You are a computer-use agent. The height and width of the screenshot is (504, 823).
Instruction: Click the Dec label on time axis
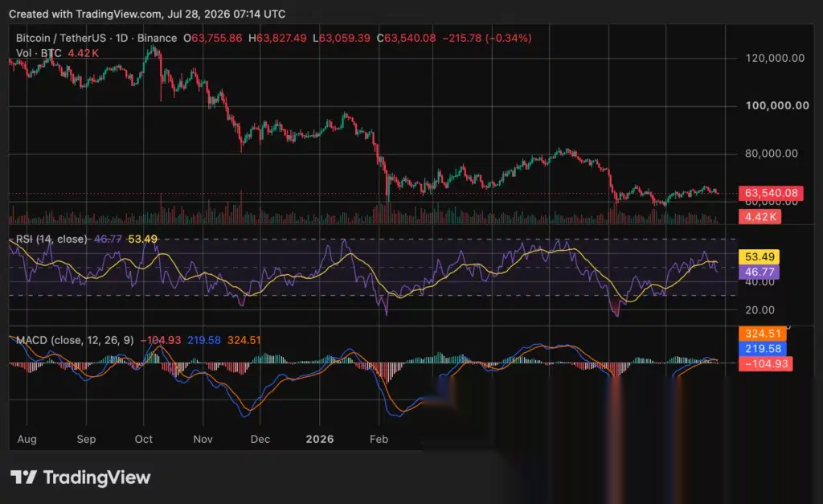tap(260, 439)
